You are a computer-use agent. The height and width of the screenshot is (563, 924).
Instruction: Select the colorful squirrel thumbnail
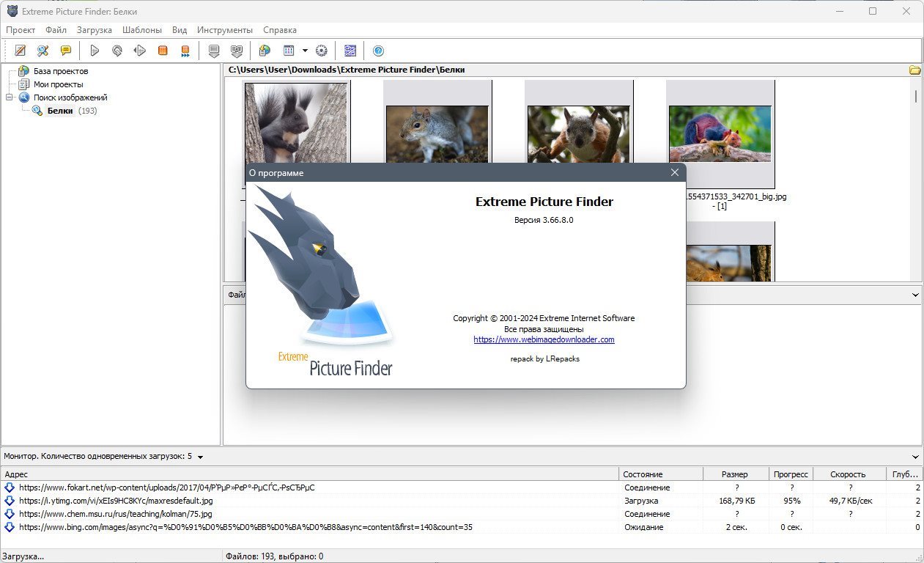coord(720,133)
